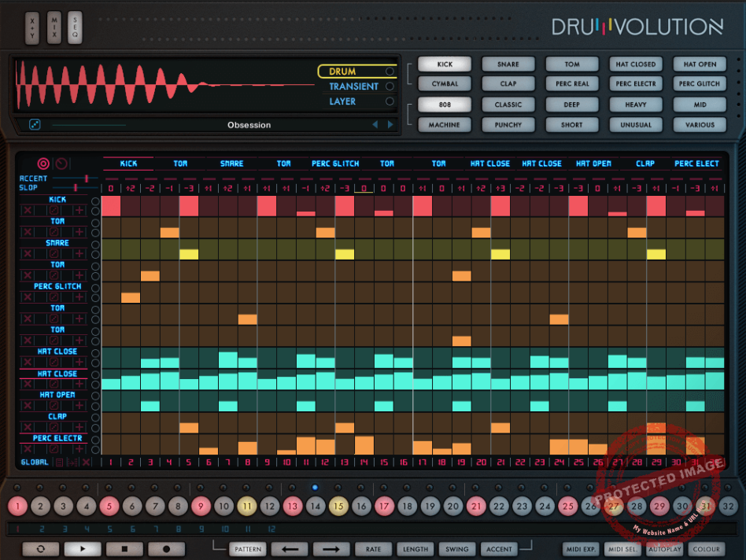Adjust the SLOP slider

pyautogui.click(x=75, y=188)
